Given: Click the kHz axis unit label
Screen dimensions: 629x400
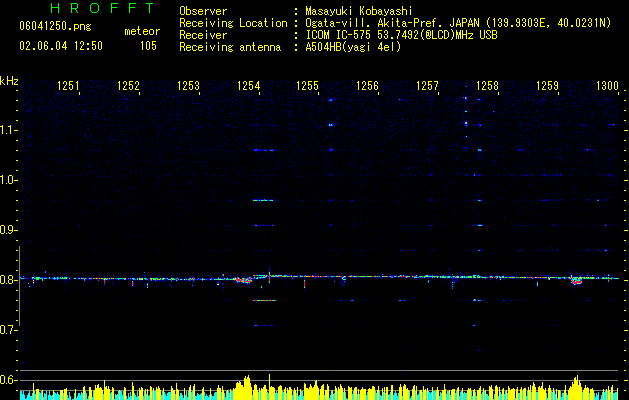Looking at the screenshot, I should coord(9,81).
